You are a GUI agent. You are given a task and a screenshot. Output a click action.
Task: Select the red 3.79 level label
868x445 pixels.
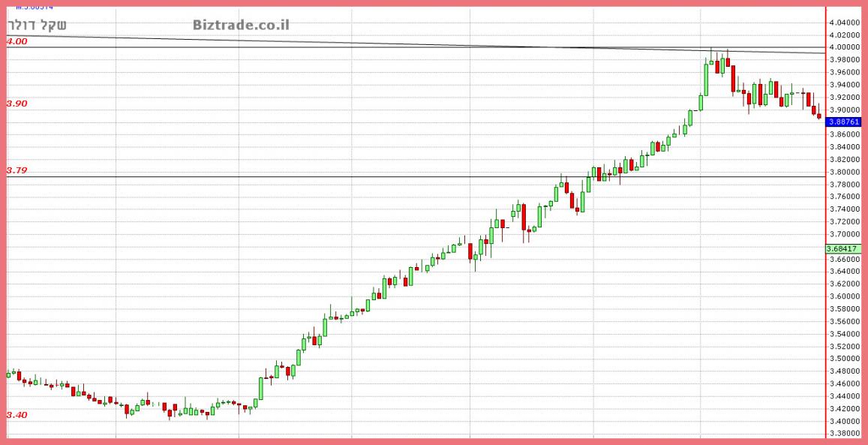coord(17,171)
